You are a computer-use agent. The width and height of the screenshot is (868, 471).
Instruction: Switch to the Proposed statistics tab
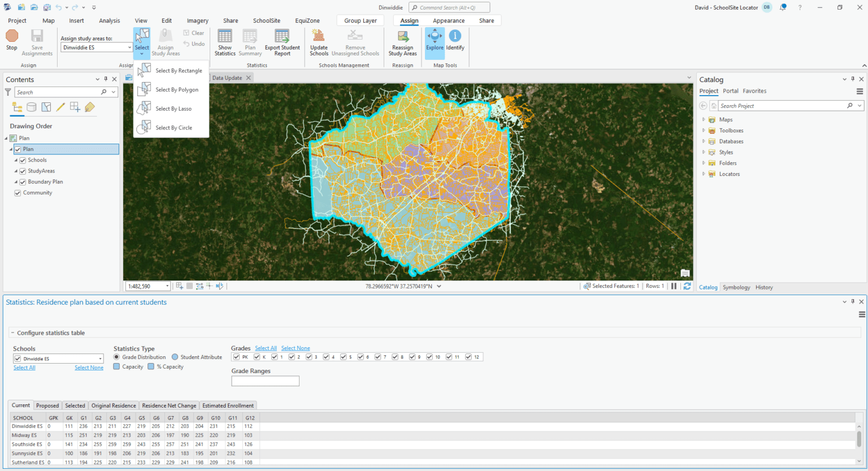(47, 405)
